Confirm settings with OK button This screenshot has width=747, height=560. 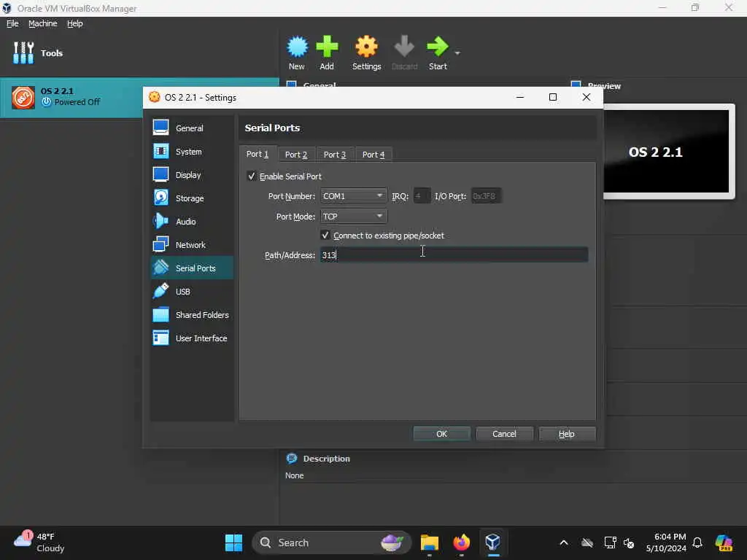(441, 434)
